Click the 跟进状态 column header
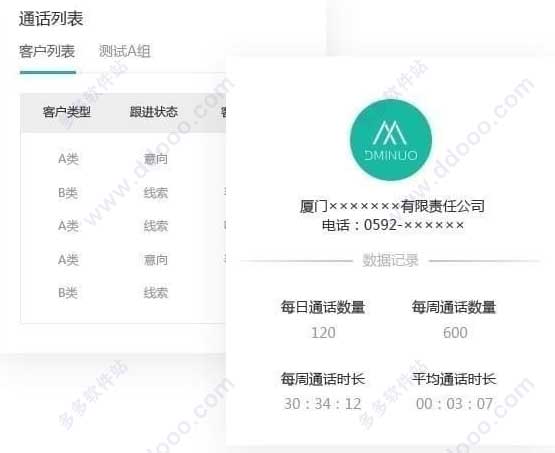Viewport: 555px width, 453px height. point(153,112)
